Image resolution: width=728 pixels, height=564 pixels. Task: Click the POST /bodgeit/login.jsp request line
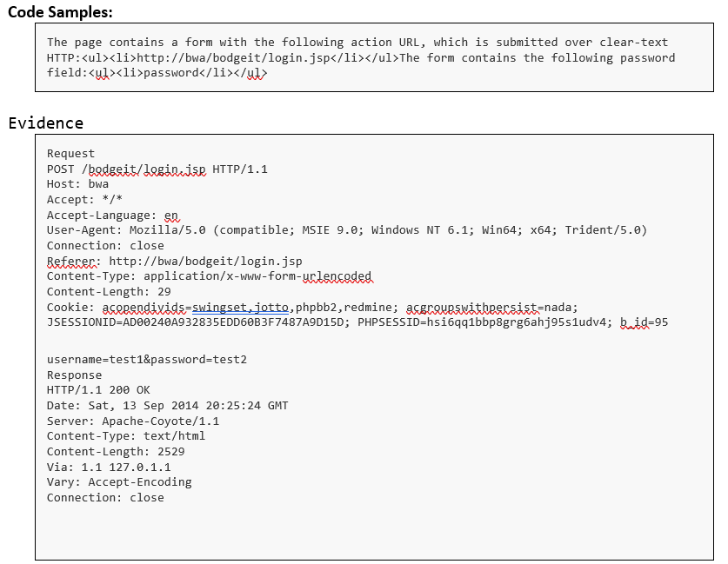pos(157,169)
